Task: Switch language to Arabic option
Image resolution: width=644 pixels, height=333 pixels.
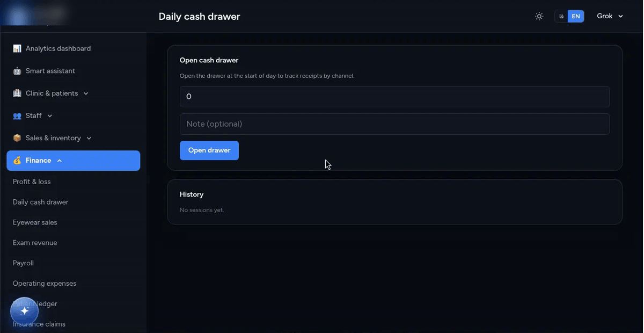Action: click(561, 16)
